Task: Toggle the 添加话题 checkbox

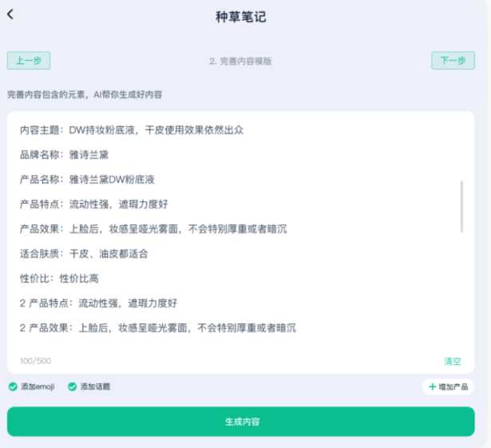Action: click(73, 387)
